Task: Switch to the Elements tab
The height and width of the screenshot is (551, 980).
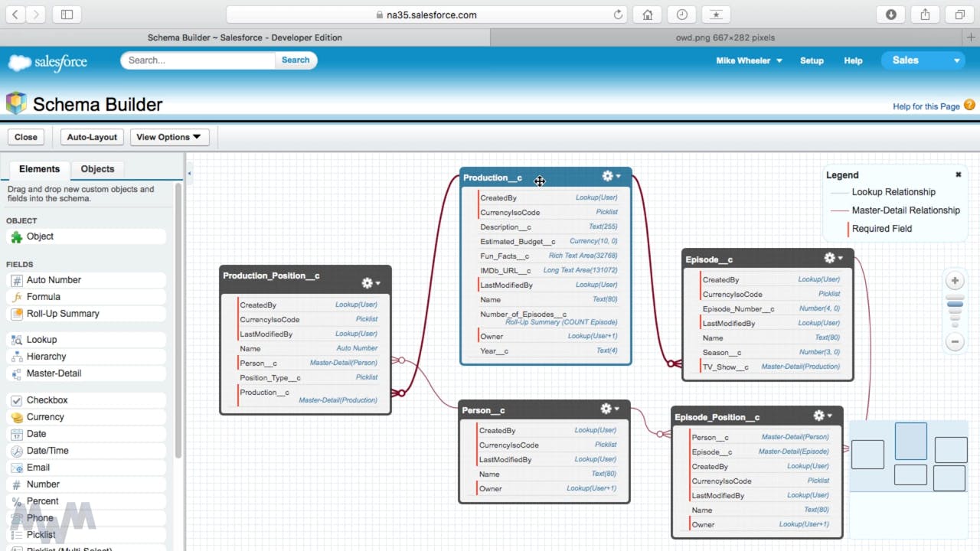Action: coord(39,169)
